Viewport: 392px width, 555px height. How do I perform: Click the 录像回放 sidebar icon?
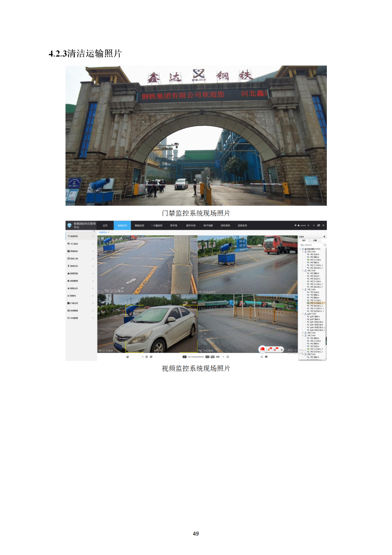pos(69,251)
